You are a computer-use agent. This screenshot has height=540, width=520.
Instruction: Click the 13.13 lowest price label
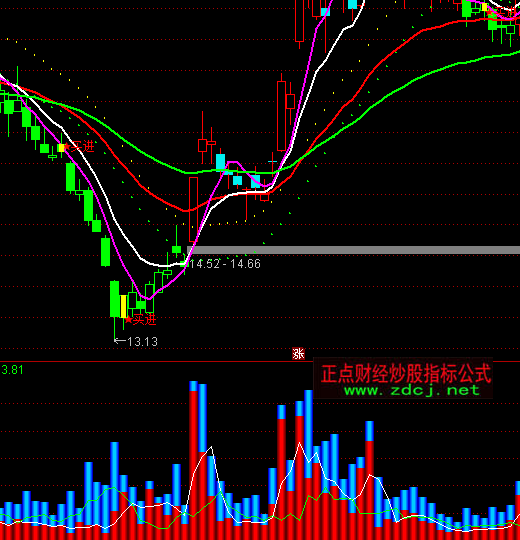click(x=142, y=342)
